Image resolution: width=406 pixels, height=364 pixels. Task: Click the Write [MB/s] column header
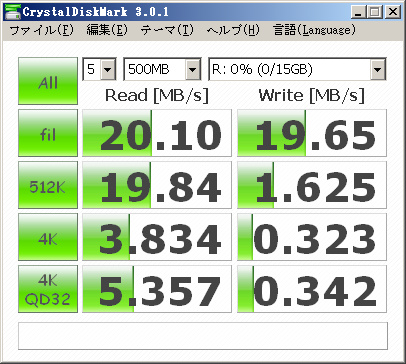(x=312, y=96)
